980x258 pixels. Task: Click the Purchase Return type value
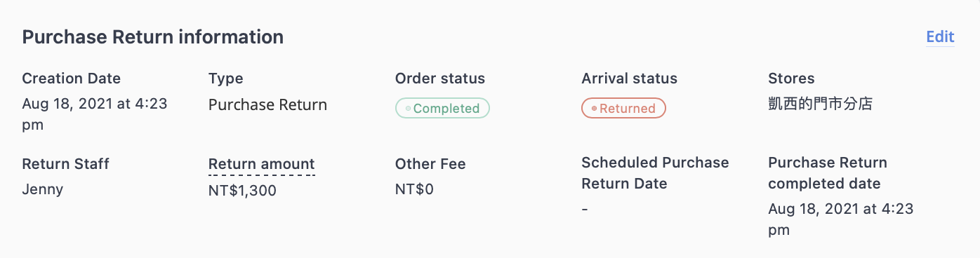click(x=267, y=105)
